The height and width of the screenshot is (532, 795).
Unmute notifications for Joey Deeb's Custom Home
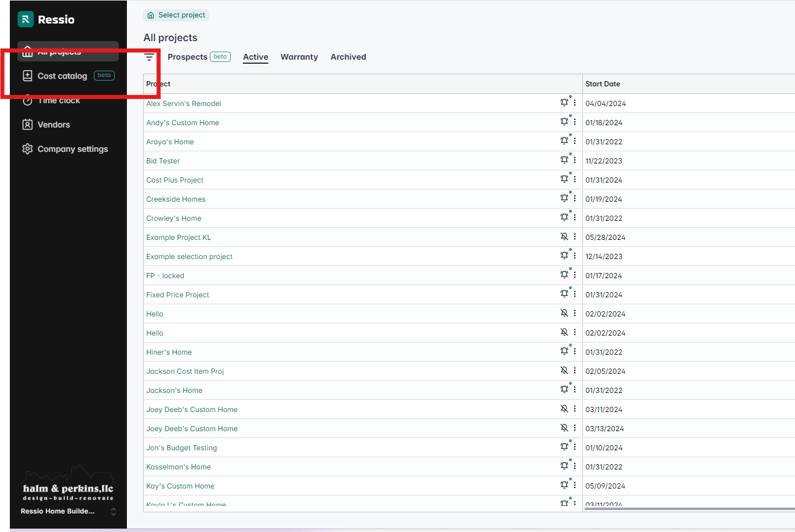(x=564, y=409)
